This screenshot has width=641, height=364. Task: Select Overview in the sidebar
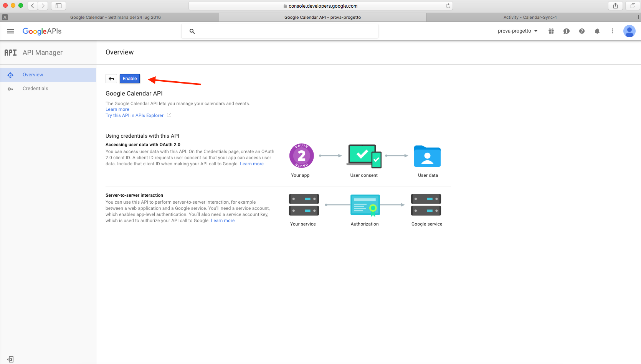[x=48, y=75]
